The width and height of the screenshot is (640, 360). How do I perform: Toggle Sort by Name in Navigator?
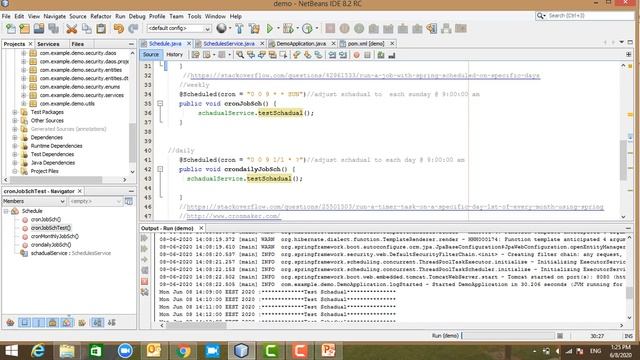(x=98, y=323)
